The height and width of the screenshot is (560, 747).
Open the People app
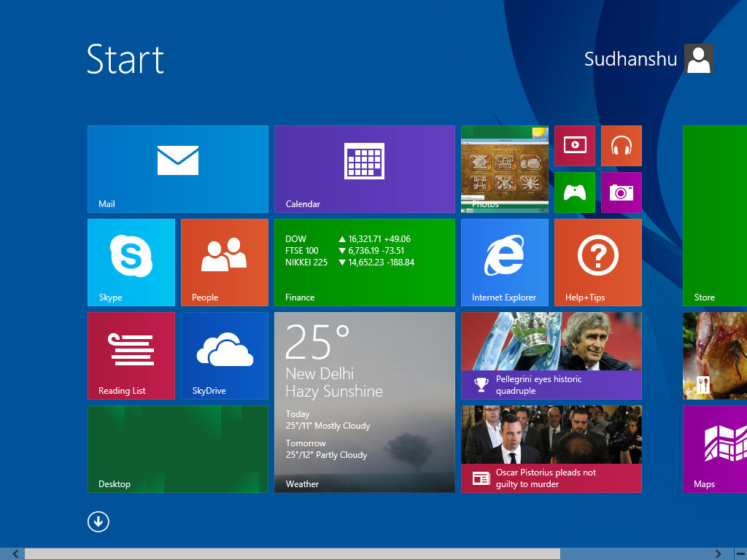pyautogui.click(x=224, y=262)
